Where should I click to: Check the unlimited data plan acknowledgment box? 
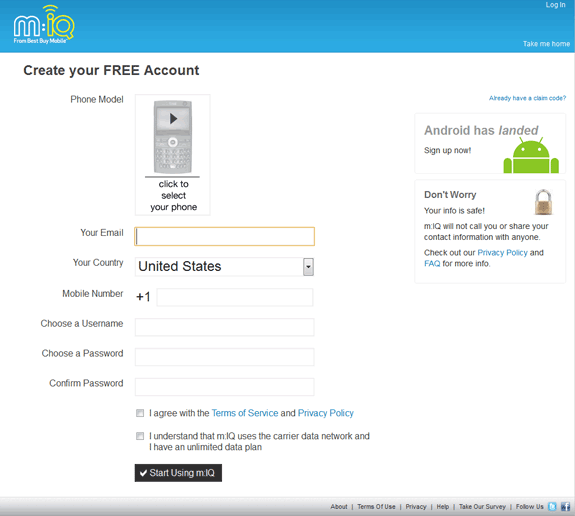tap(140, 436)
